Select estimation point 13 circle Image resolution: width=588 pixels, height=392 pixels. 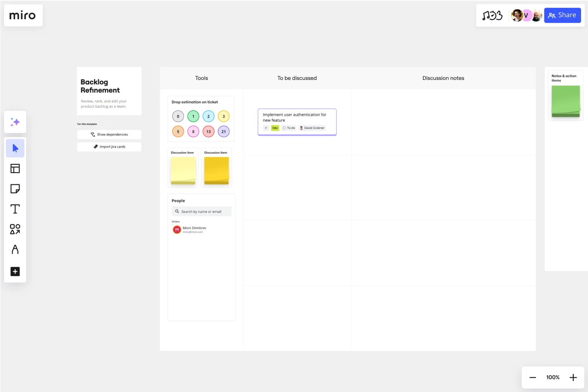[x=209, y=131]
